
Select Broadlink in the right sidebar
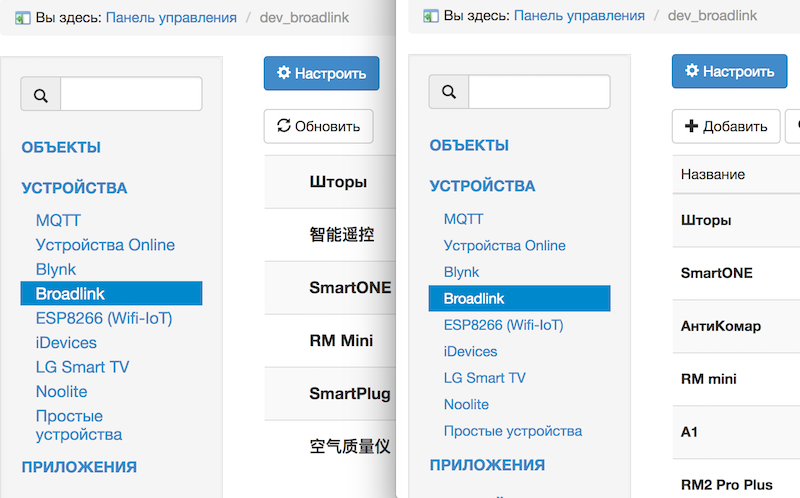(474, 298)
